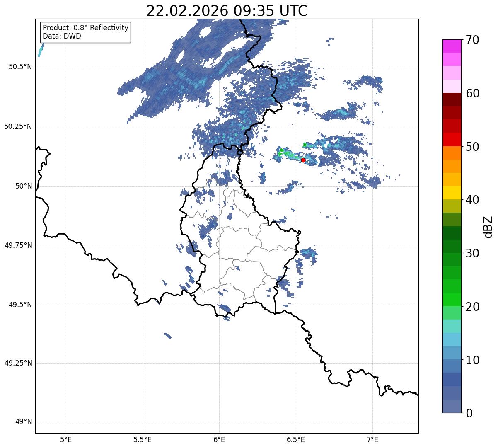Click the 7°E longitude label
The height and width of the screenshot is (448, 498).
point(372,439)
